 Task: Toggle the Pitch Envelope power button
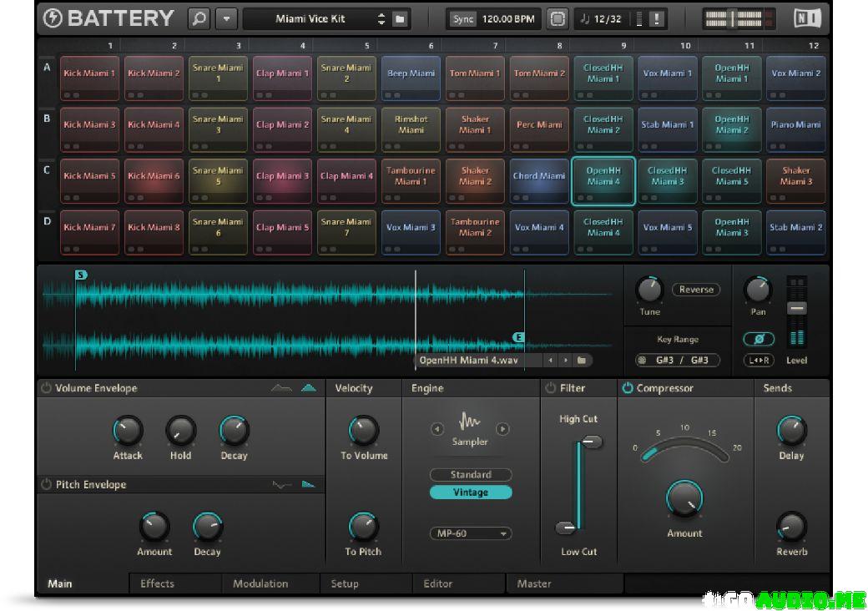coord(46,484)
